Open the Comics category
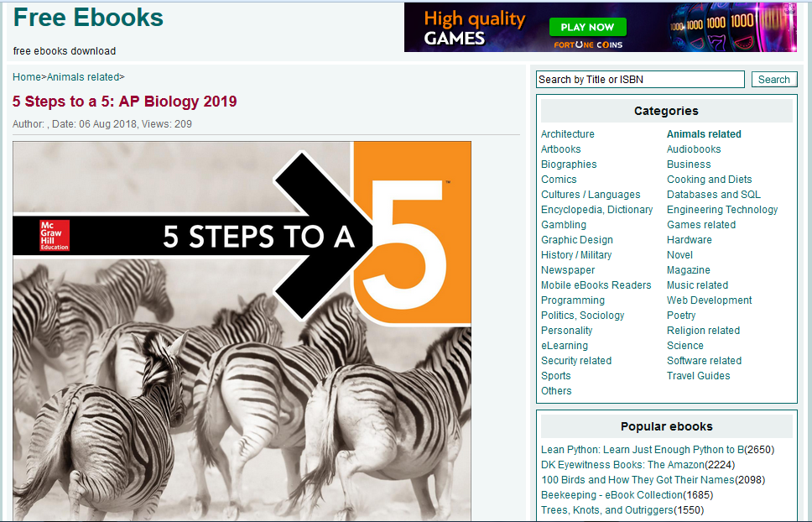Viewport: 812px width, 522px height. pos(559,180)
